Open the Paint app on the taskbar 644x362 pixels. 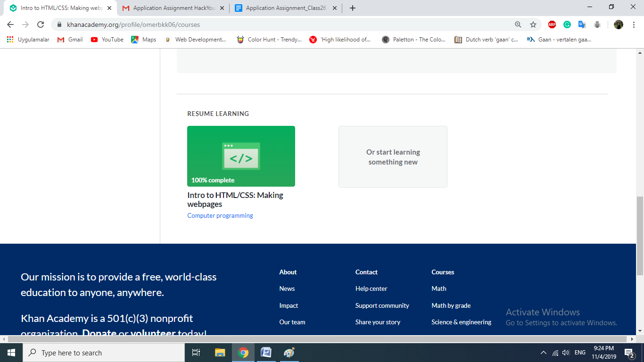289,353
